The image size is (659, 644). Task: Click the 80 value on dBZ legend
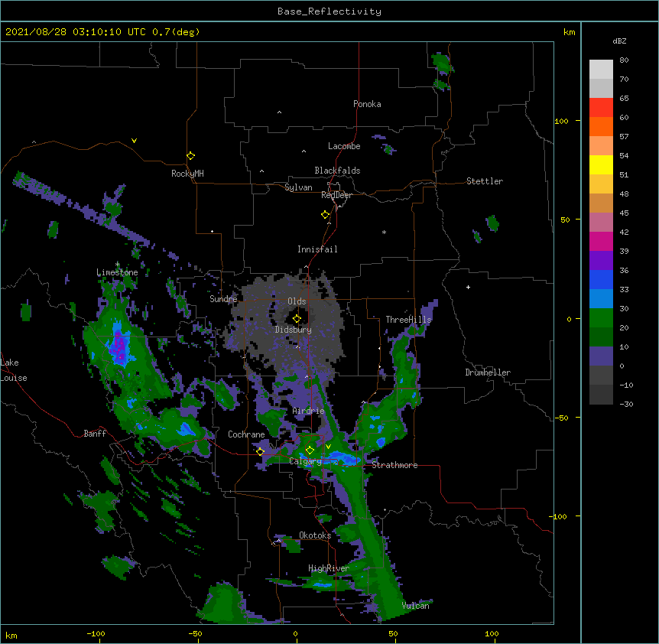click(x=624, y=60)
